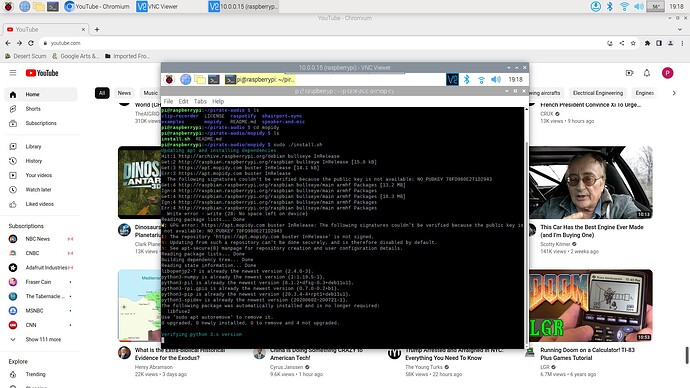The height and width of the screenshot is (388, 690).
Task: Open Library in YouTube sidebar
Action: pyautogui.click(x=40, y=146)
